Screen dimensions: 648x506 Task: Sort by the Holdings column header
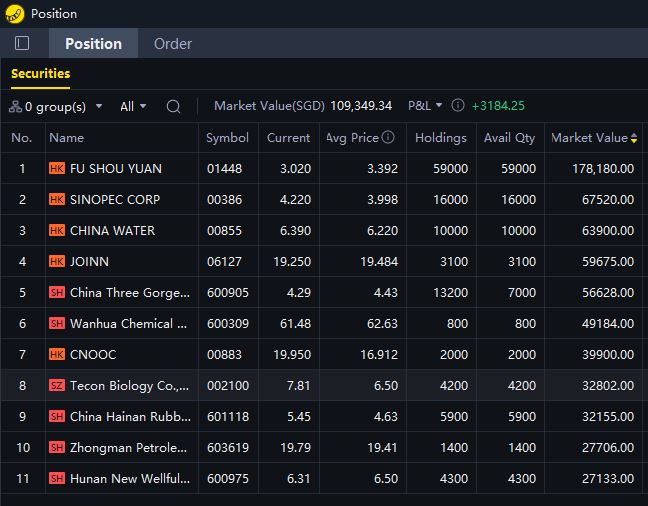(440, 138)
